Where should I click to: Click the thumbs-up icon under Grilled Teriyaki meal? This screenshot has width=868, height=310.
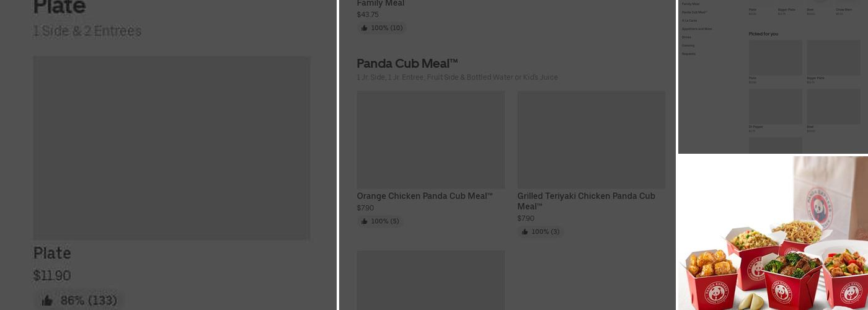pyautogui.click(x=525, y=232)
